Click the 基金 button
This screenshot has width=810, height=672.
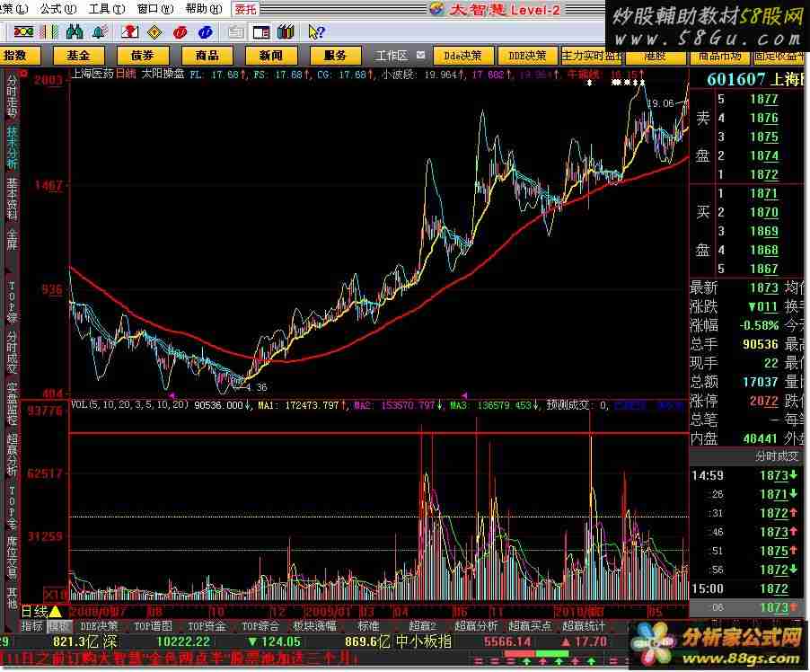[78, 56]
